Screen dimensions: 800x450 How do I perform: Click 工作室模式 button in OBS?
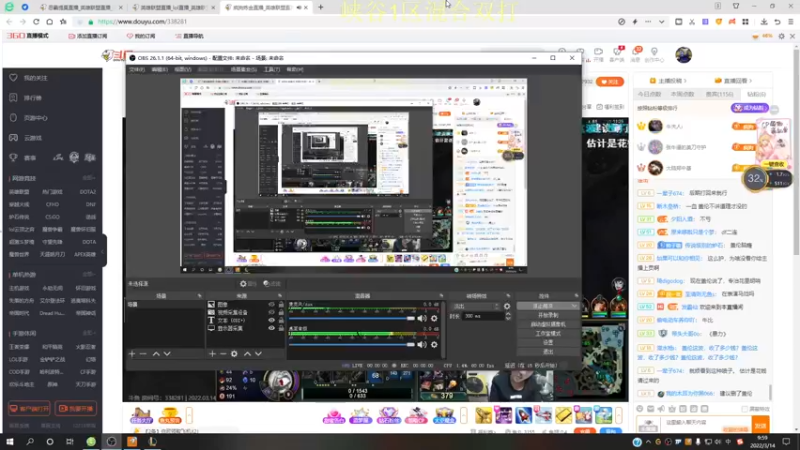(x=548, y=333)
